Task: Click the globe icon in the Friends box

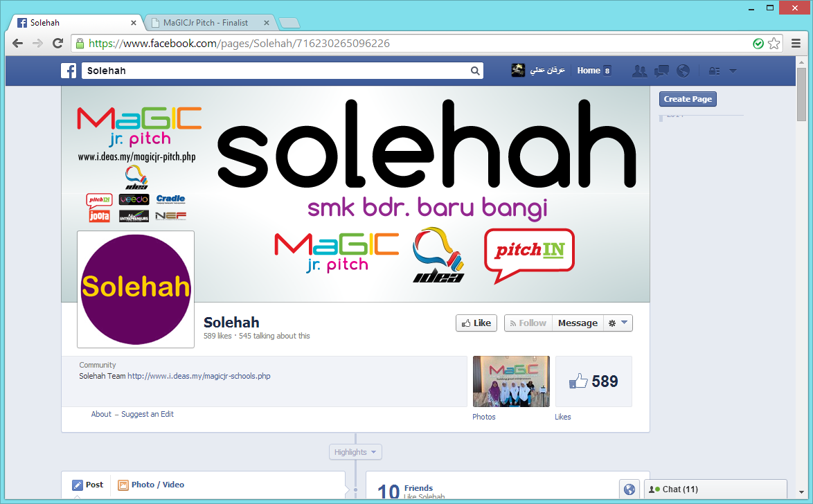Action: click(x=629, y=489)
